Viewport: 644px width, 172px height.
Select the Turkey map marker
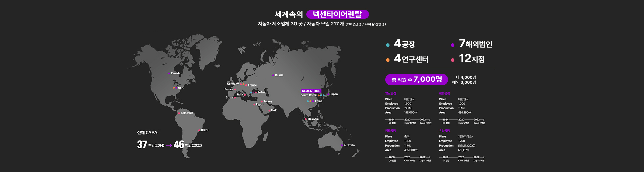point(262,101)
